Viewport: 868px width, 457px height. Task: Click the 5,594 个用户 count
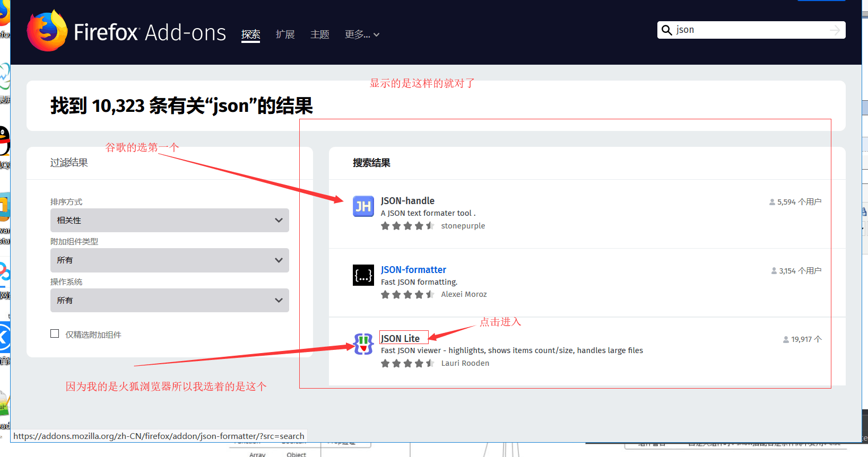pos(799,202)
